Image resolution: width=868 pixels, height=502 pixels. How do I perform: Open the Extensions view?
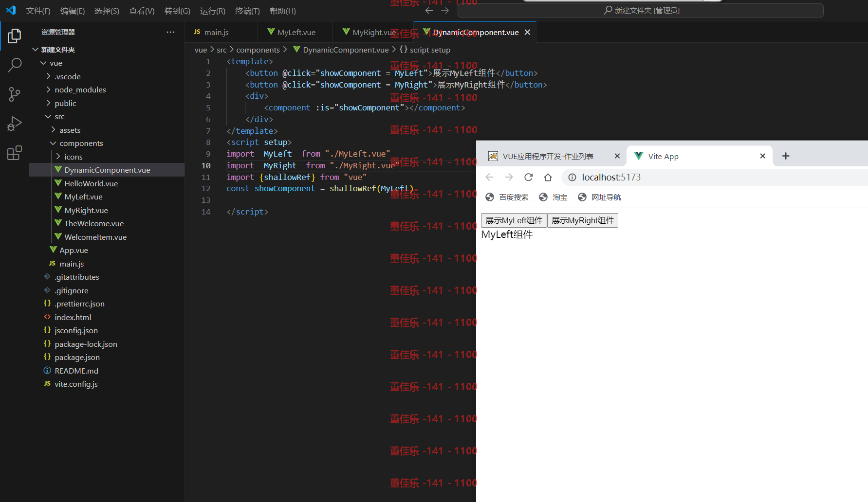(15, 153)
